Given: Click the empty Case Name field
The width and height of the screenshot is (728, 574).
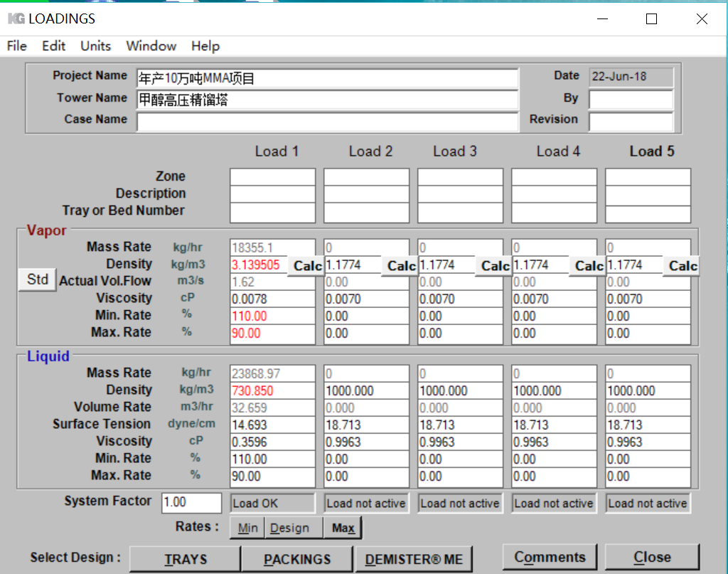Looking at the screenshot, I should pyautogui.click(x=327, y=122).
